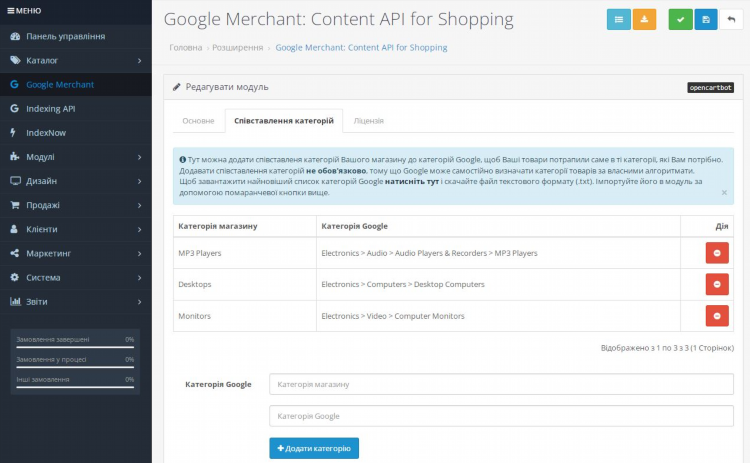Click the gear icon beside Система
Image resolution: width=750 pixels, height=463 pixels.
coord(15,277)
